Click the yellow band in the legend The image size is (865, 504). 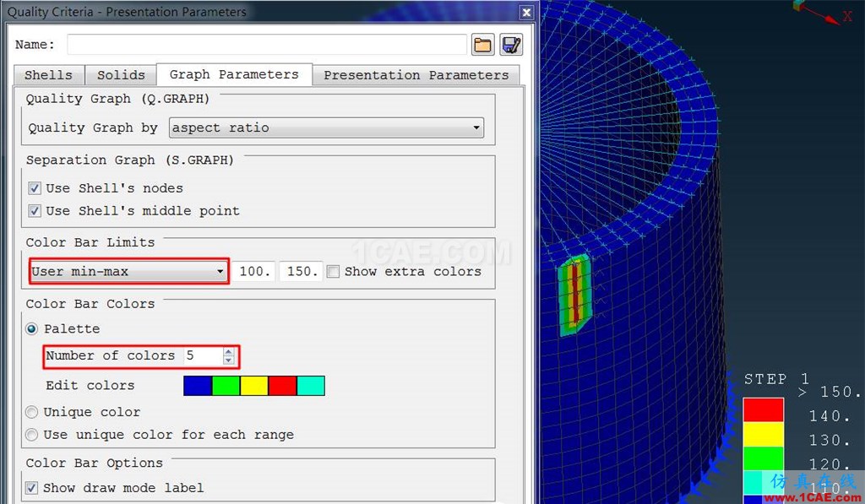coord(764,434)
